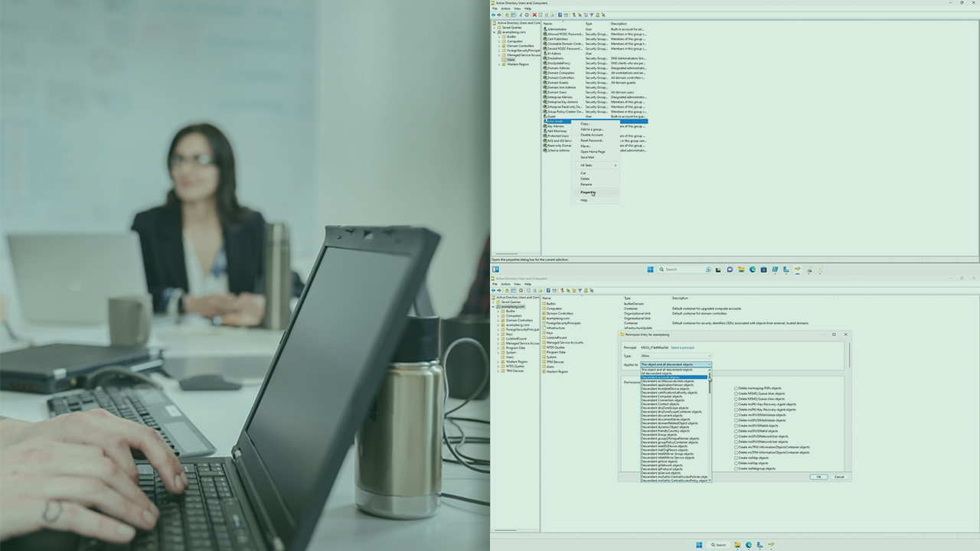
Task: Click the Schema Admins group icon
Action: [545, 150]
